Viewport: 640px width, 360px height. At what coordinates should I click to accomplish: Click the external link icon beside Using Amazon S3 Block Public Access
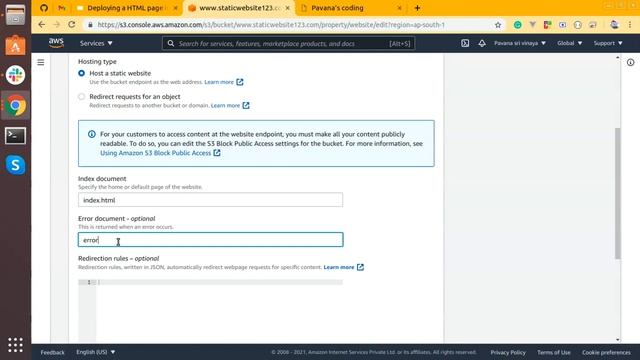tap(217, 153)
